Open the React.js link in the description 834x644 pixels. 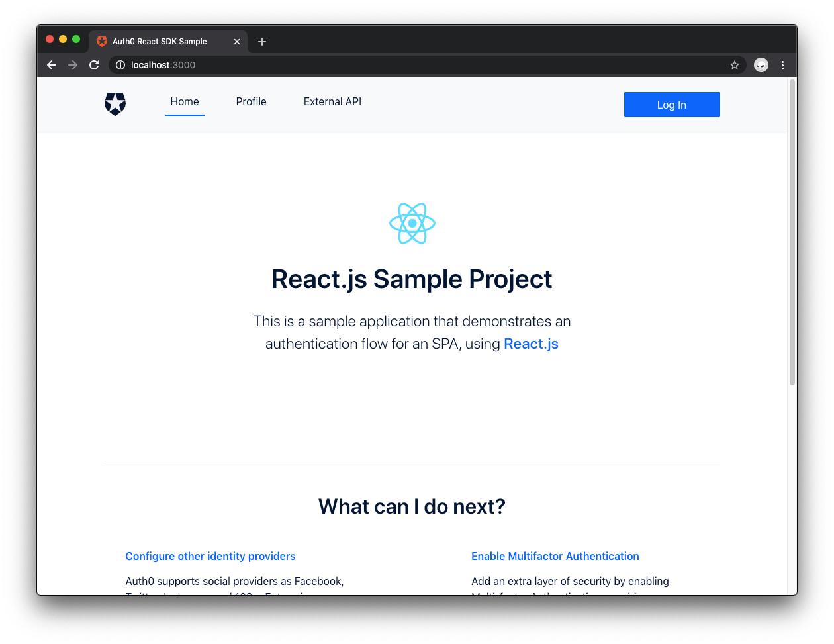tap(531, 344)
